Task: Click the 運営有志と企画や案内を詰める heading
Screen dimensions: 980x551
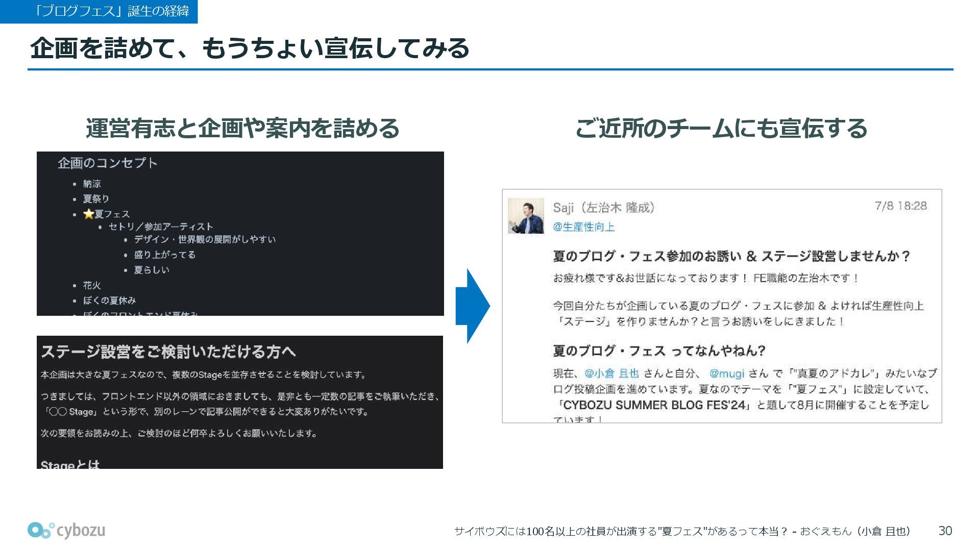Action: (x=242, y=128)
